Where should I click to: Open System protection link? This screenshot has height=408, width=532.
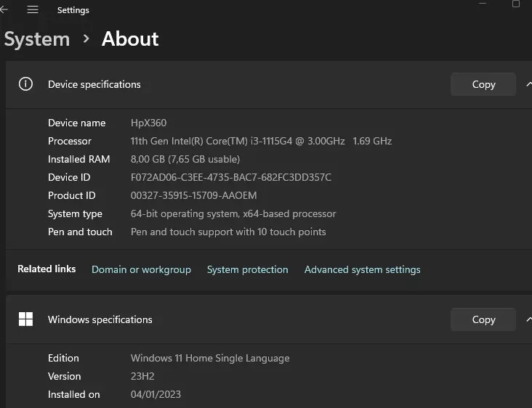pyautogui.click(x=247, y=269)
